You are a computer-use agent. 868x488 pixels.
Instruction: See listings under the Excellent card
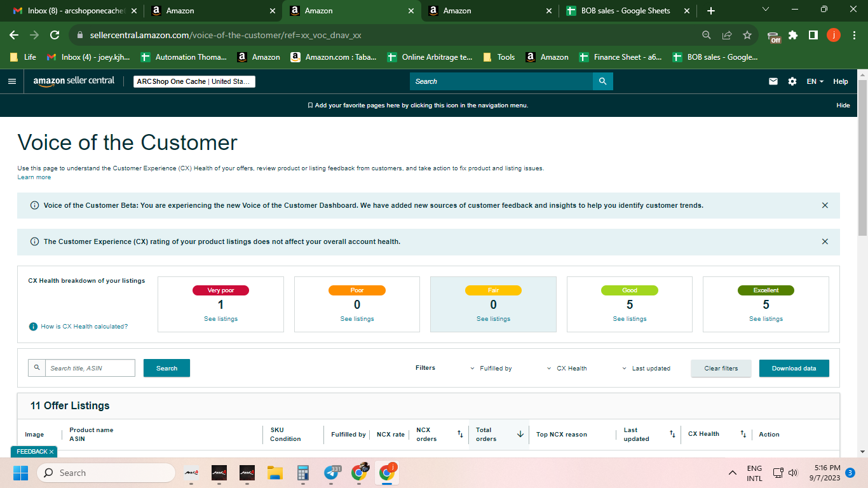[766, 319]
